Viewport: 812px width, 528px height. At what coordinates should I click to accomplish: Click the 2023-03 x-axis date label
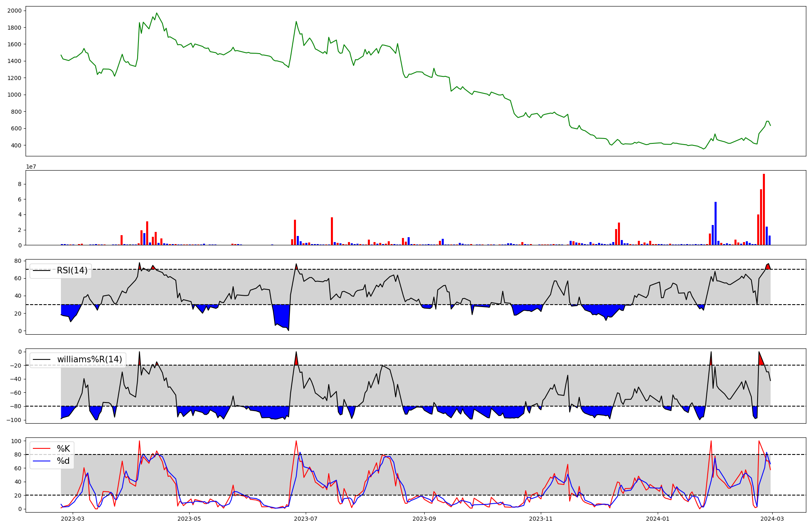pos(73,519)
